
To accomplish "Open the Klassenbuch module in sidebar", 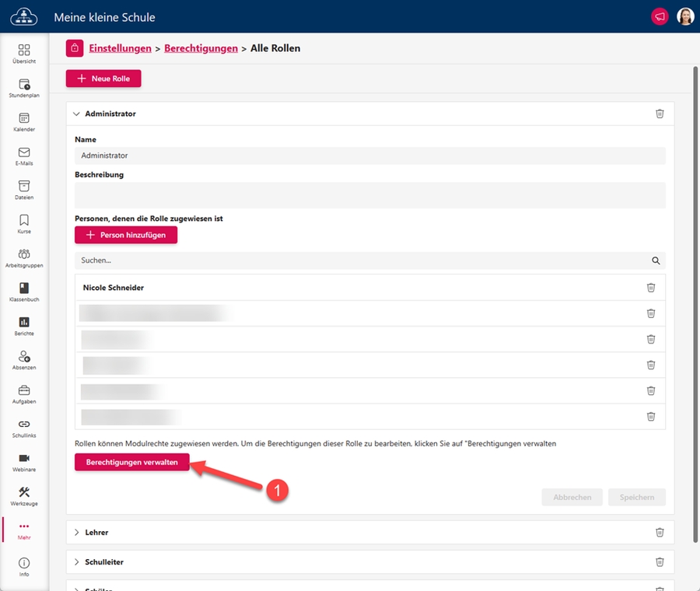I will point(24,292).
